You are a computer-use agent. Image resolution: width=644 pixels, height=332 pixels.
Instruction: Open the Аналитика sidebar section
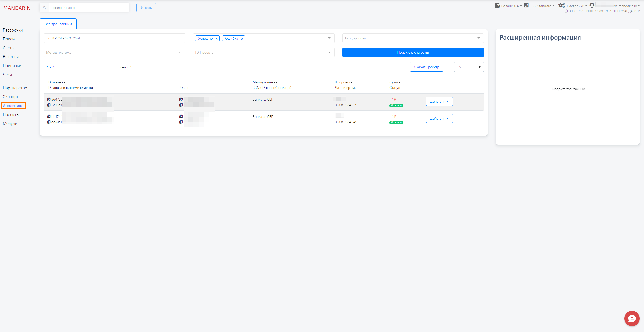[x=13, y=106]
